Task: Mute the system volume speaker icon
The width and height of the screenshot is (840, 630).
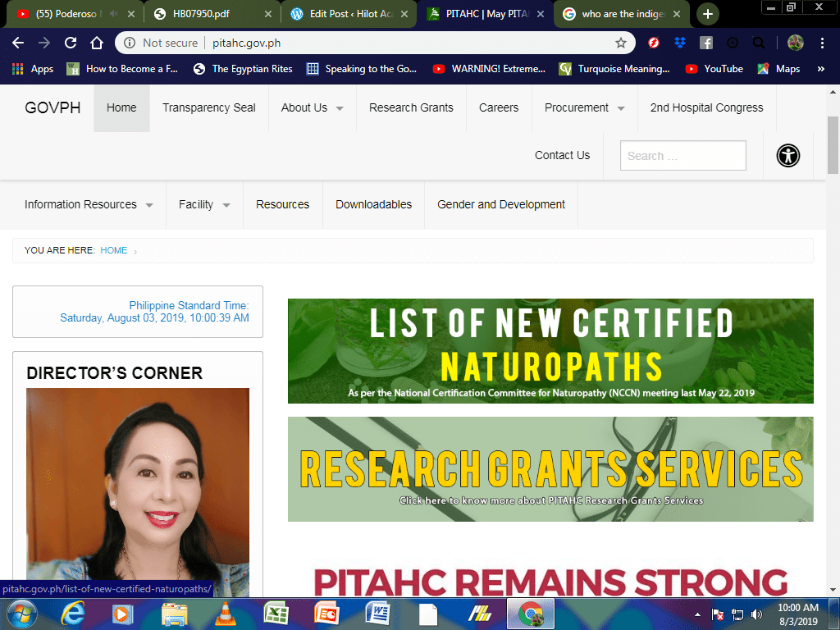Action: point(756,613)
